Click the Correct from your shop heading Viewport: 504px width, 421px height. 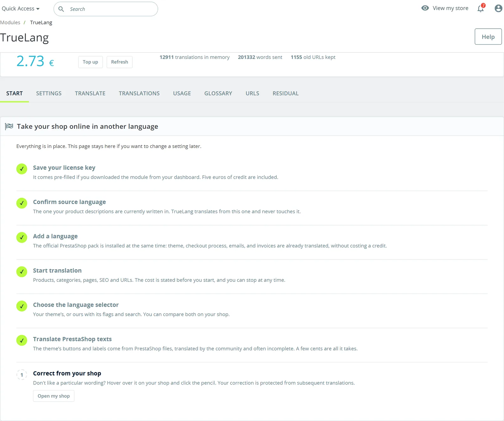67,373
